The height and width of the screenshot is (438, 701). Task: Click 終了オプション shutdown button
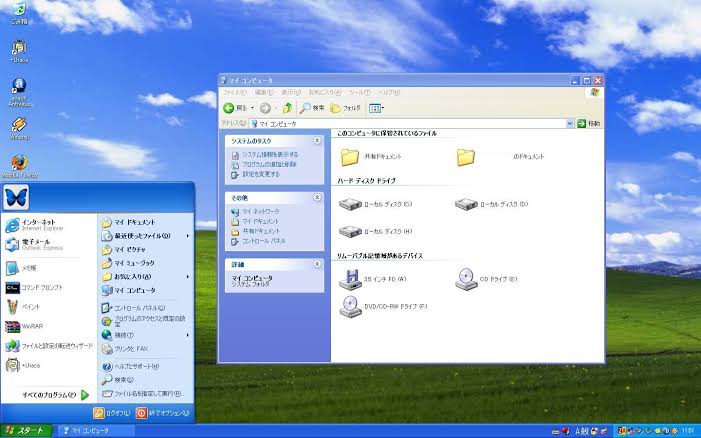[163, 413]
